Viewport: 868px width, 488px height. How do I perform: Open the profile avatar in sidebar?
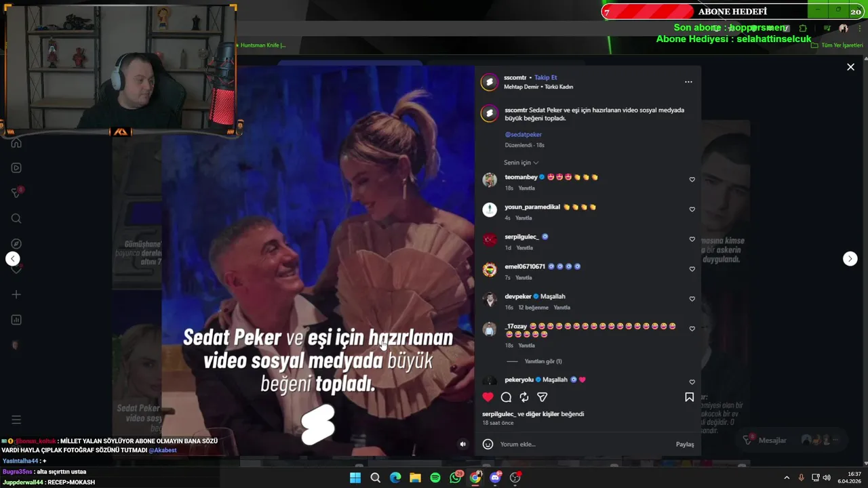16,345
